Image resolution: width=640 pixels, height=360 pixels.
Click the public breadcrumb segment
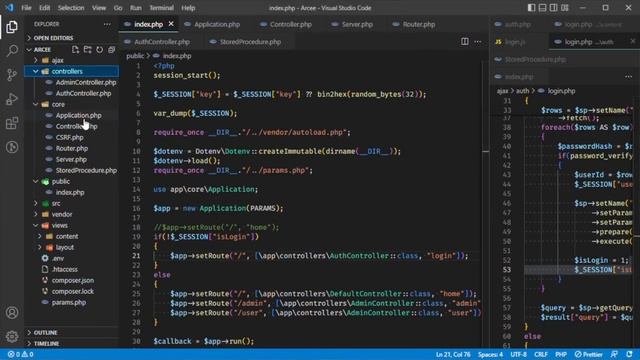(x=135, y=56)
